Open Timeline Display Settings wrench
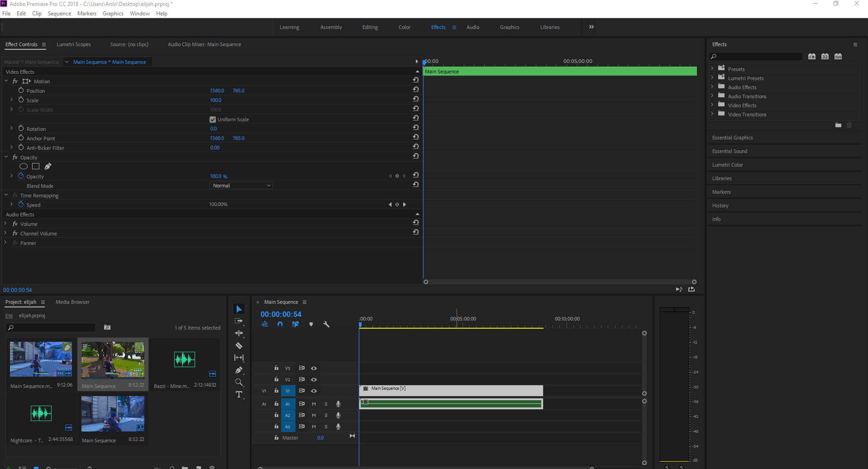Viewport: 868px width, 469px height. [326, 324]
